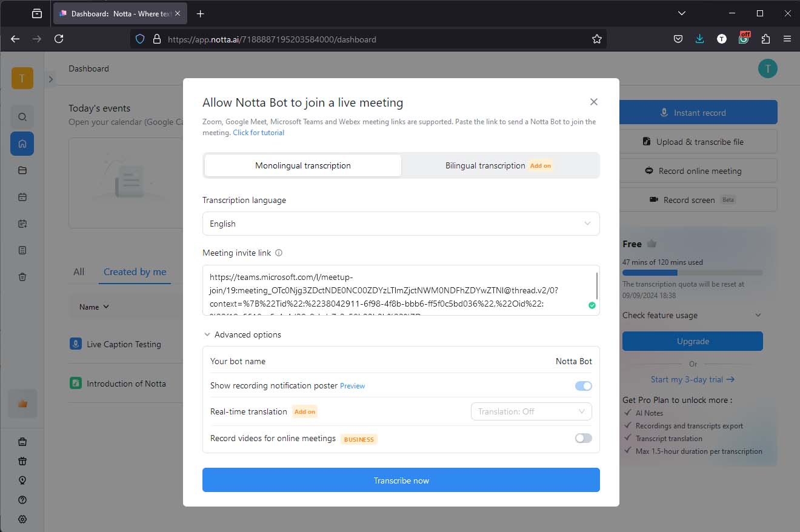Click the T account toolbar extension icon

(721, 39)
